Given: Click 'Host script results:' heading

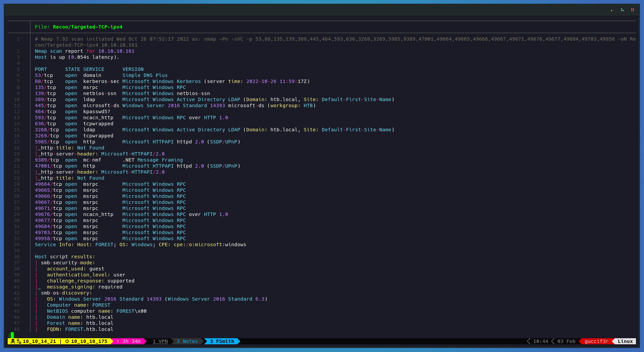Looking at the screenshot, I should pos(65,257).
